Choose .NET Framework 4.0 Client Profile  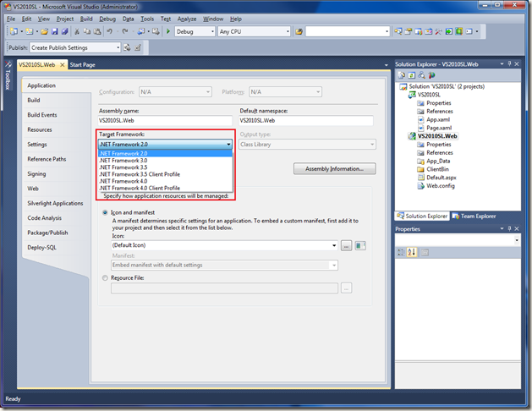tap(165, 189)
